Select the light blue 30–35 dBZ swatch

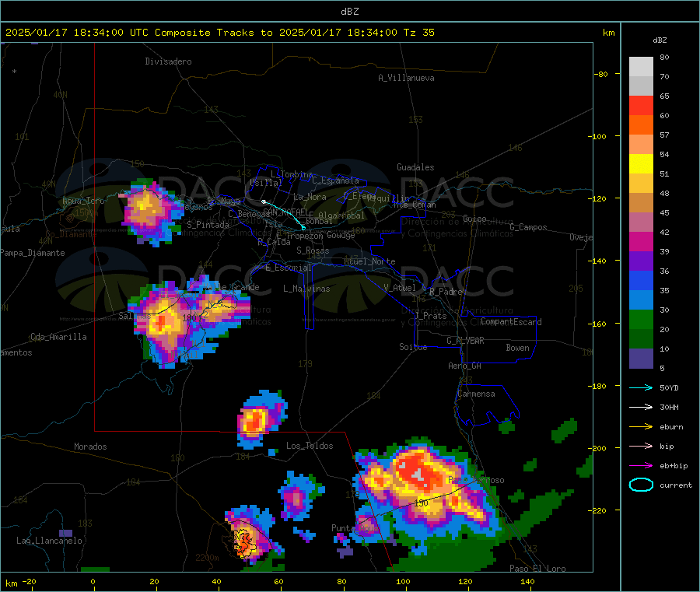click(x=641, y=300)
